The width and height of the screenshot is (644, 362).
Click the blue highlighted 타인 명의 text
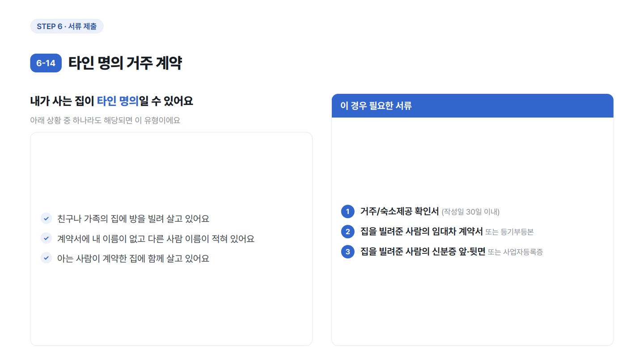click(118, 101)
